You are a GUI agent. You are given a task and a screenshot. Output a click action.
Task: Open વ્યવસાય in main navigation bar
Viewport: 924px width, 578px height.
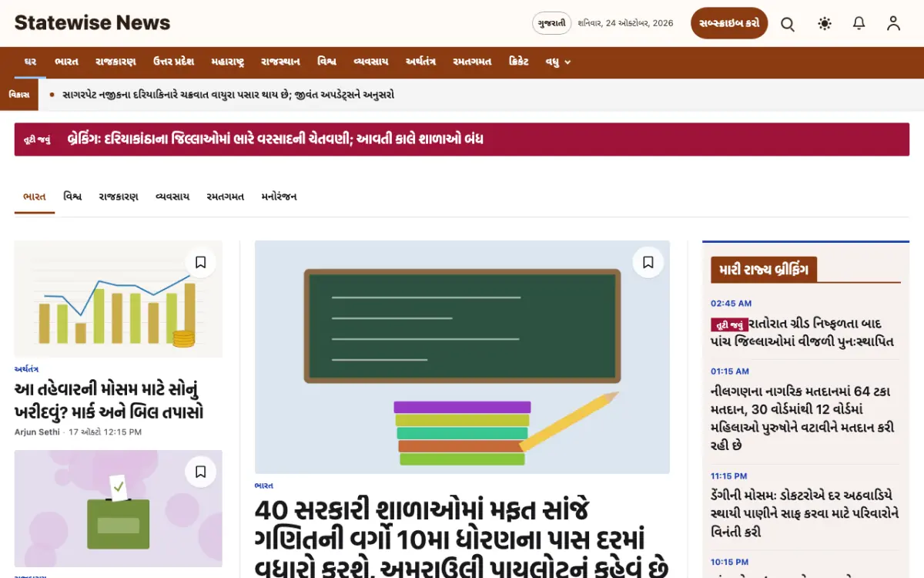371,62
